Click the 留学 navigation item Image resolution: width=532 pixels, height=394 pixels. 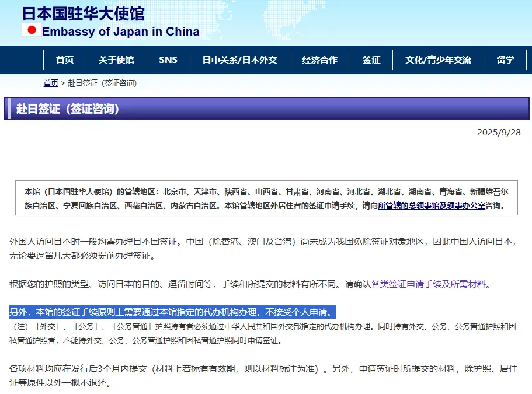(506, 60)
